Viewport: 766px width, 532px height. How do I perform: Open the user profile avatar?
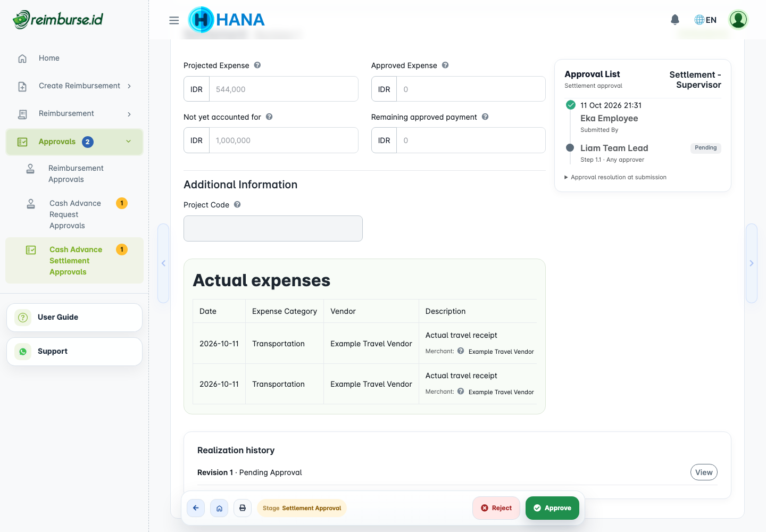pos(738,20)
